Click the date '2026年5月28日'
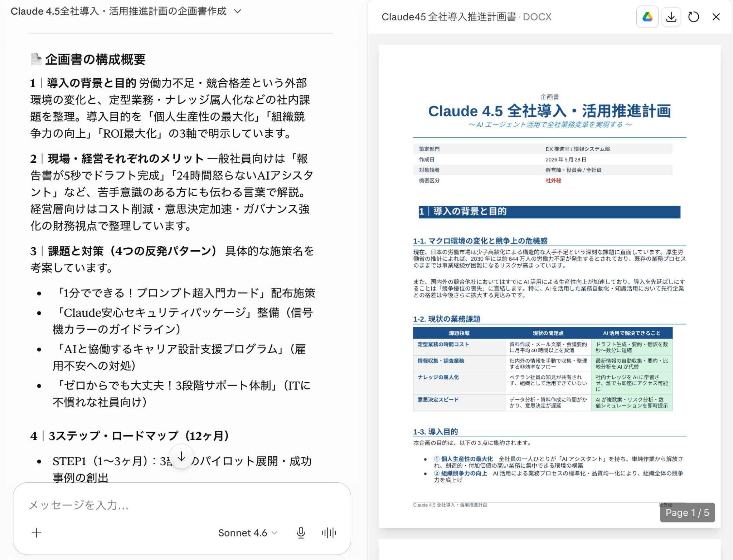 click(565, 159)
